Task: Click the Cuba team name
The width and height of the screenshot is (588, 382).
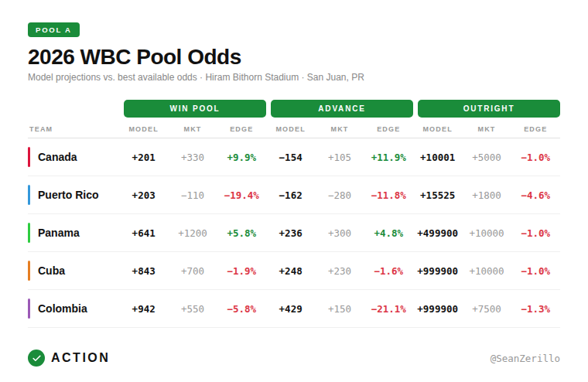Action: (x=51, y=271)
